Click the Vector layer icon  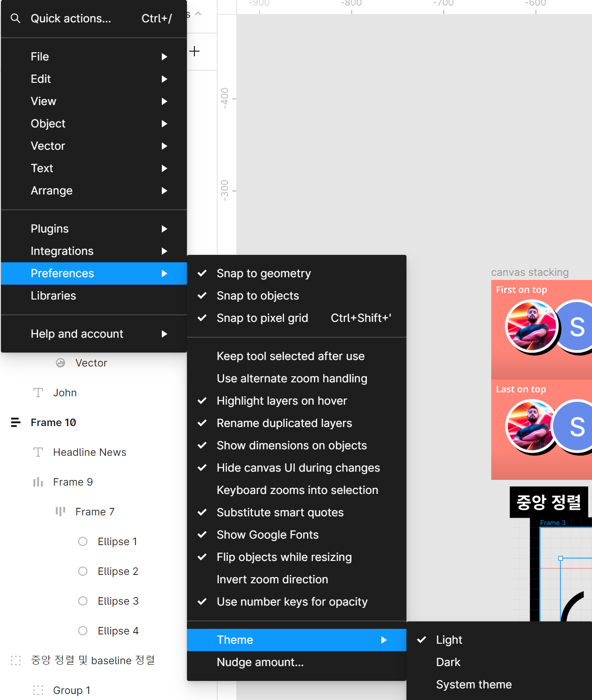coord(60,363)
